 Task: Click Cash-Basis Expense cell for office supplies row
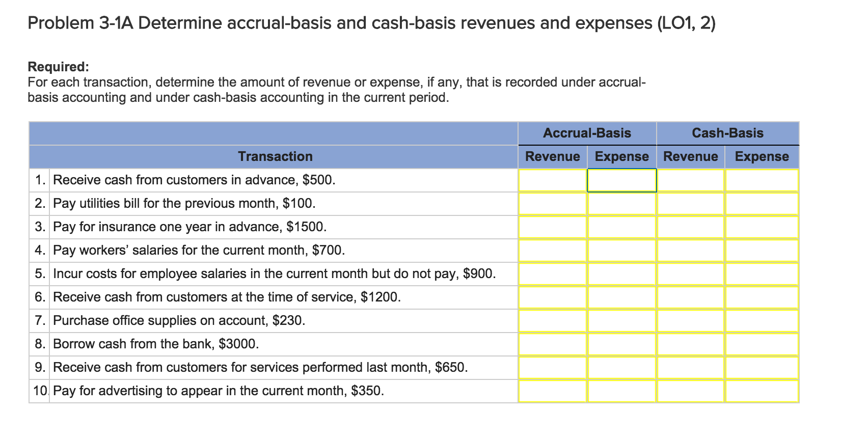pyautogui.click(x=762, y=321)
